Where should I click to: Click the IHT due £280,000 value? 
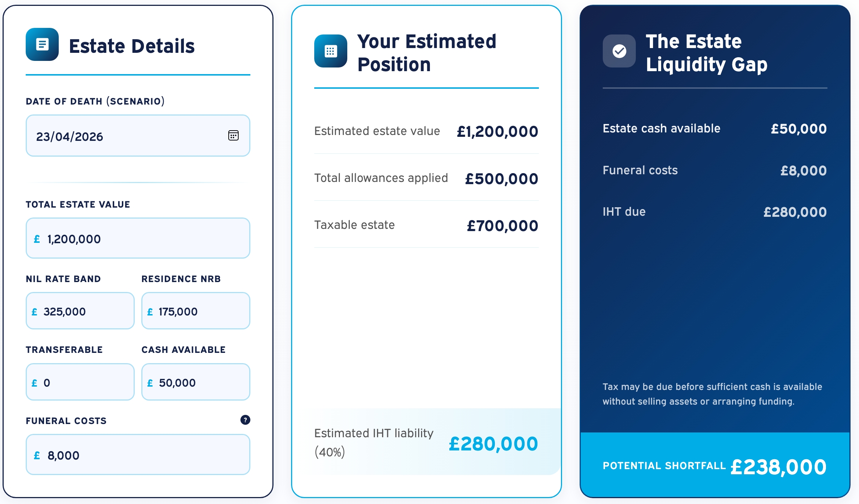[795, 212]
